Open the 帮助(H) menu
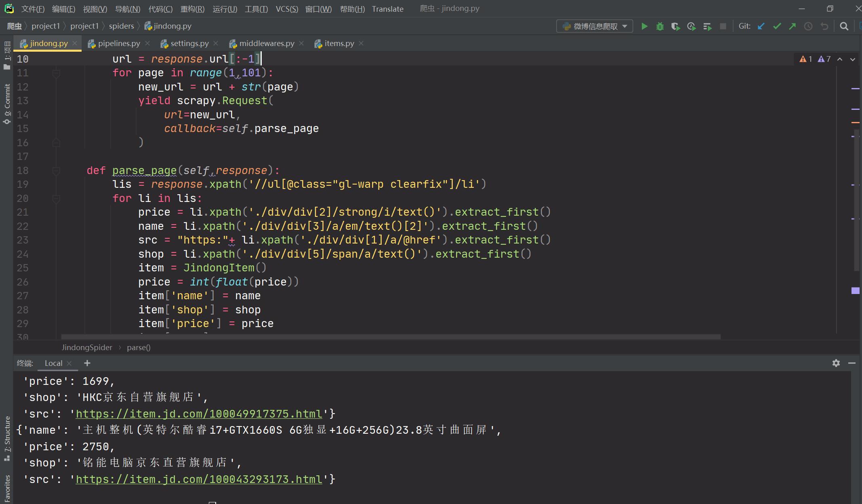The image size is (862, 504). (x=352, y=9)
